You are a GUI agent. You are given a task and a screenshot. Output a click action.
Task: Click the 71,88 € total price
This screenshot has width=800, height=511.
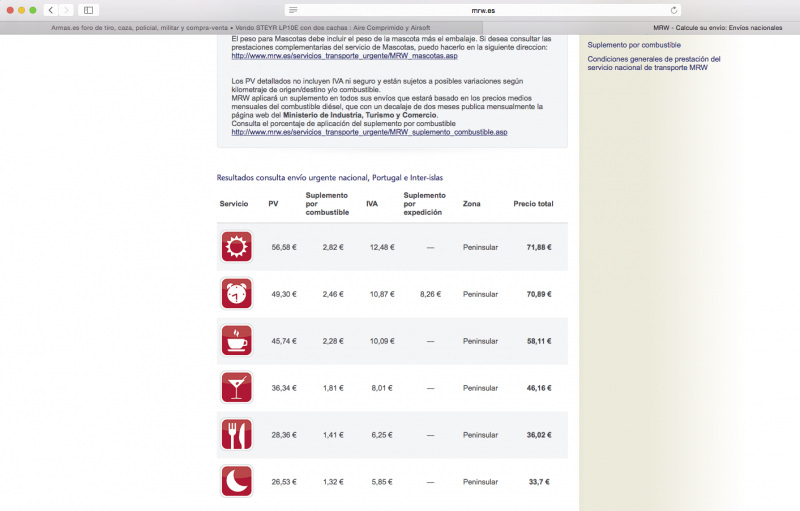click(x=539, y=247)
